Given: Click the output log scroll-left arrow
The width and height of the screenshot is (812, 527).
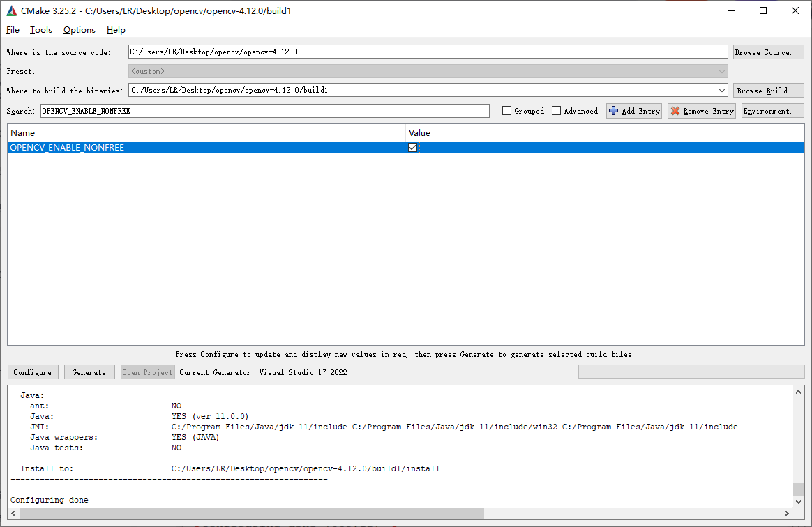Looking at the screenshot, I should coord(14,514).
